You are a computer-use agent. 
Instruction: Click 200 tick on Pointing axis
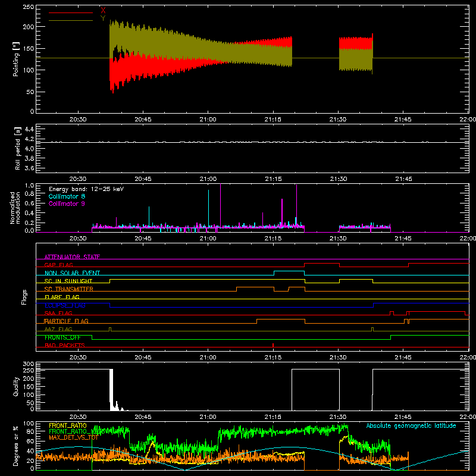point(29,27)
